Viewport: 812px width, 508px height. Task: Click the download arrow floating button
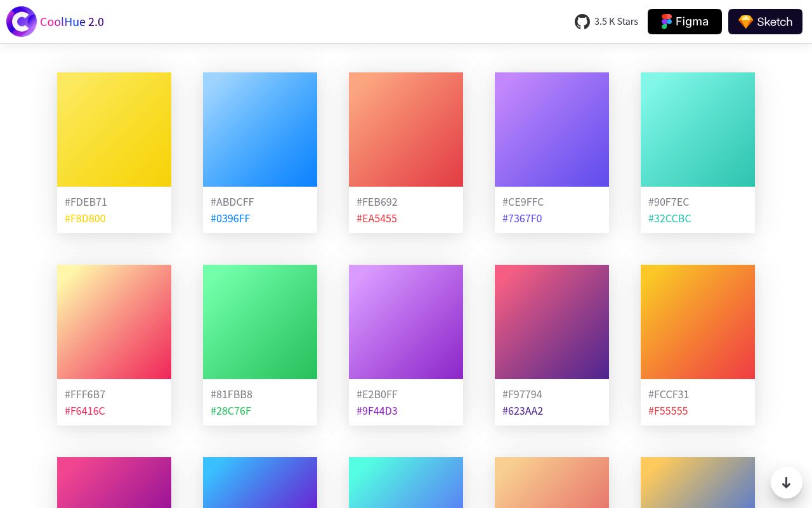tap(787, 483)
